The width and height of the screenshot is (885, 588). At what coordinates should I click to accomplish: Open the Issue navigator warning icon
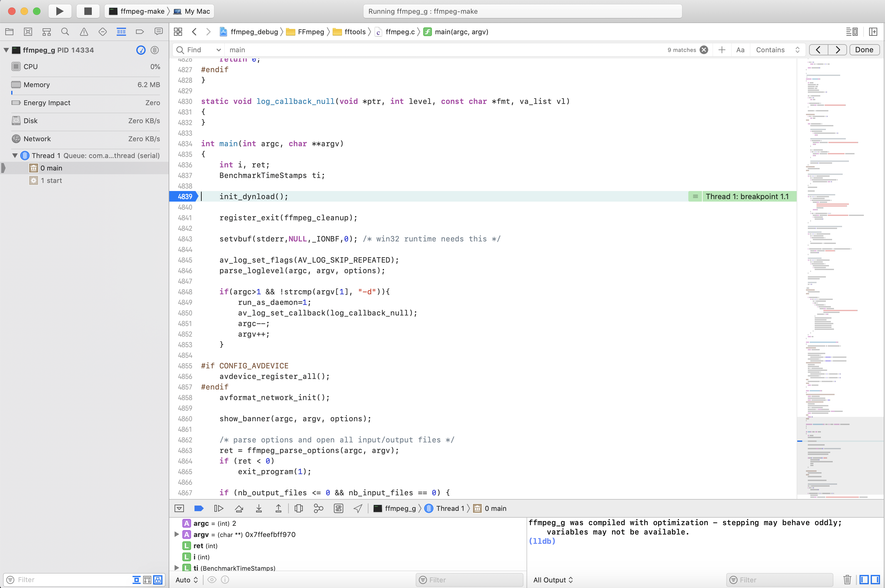(x=84, y=32)
